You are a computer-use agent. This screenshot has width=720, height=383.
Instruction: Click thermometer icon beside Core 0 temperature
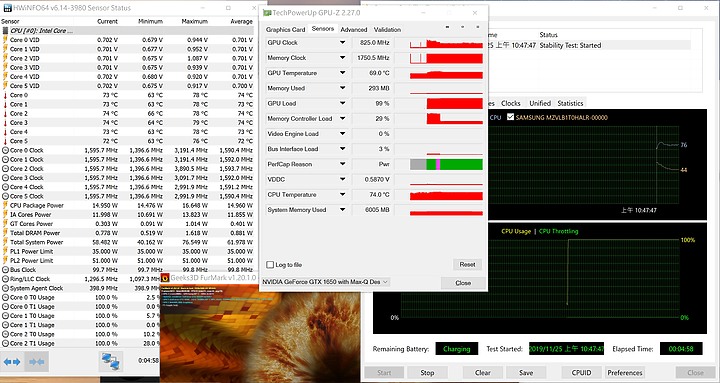point(5,95)
